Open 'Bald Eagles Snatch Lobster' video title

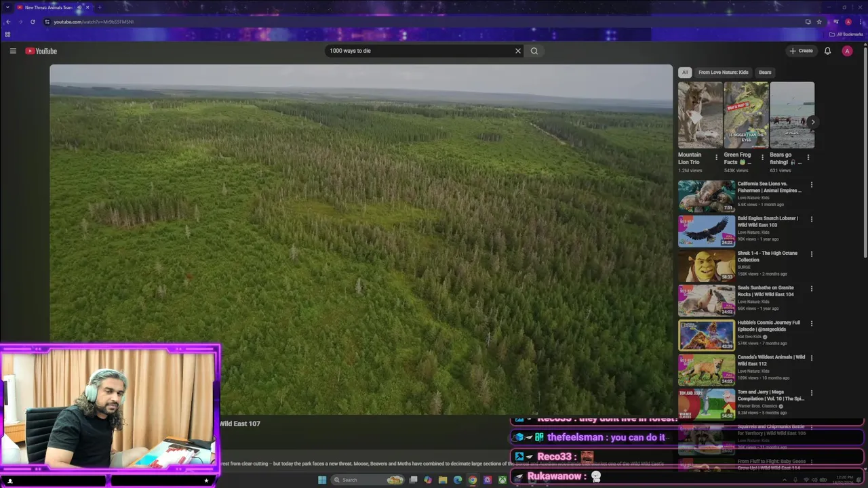pyautogui.click(x=768, y=222)
